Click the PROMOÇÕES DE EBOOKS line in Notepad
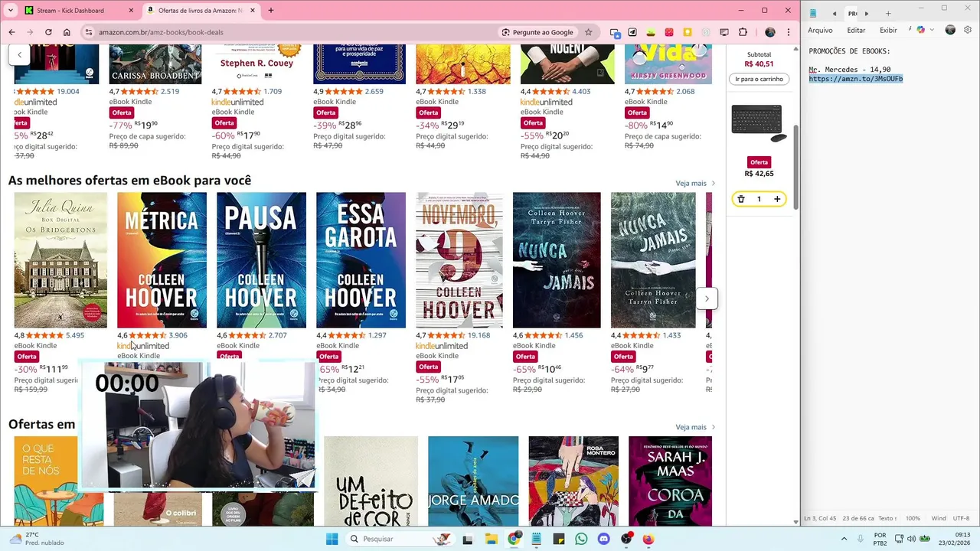Screen dimensions: 980x551 [x=850, y=51]
